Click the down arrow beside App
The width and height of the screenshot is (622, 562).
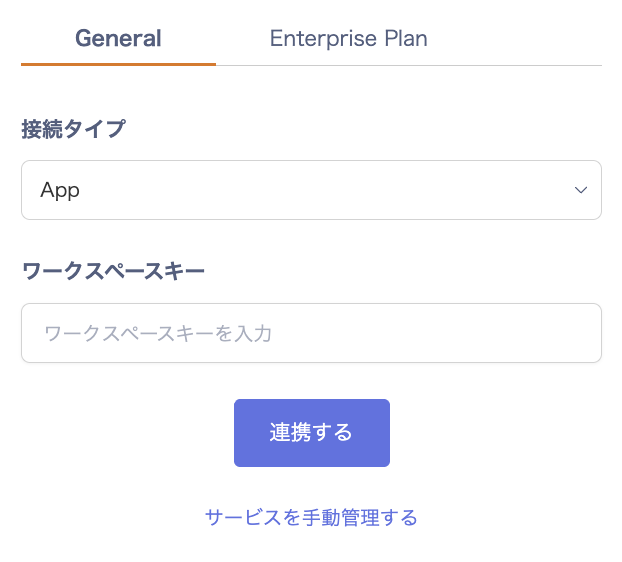point(581,191)
